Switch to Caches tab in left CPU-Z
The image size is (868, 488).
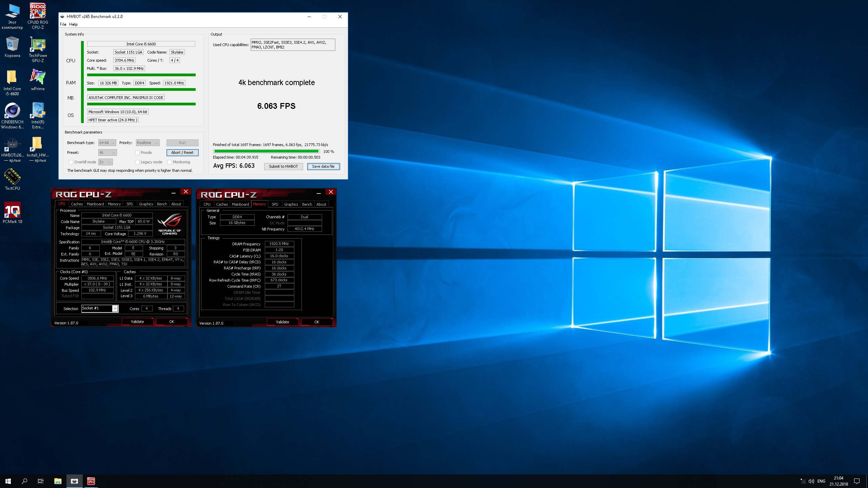(77, 204)
